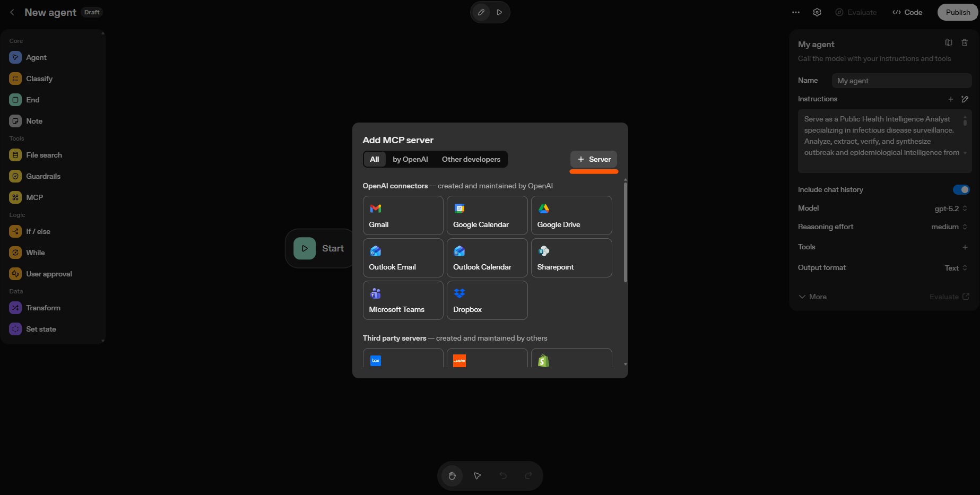980x495 pixels.
Task: Switch to edit mode pencil icon
Action: point(481,12)
